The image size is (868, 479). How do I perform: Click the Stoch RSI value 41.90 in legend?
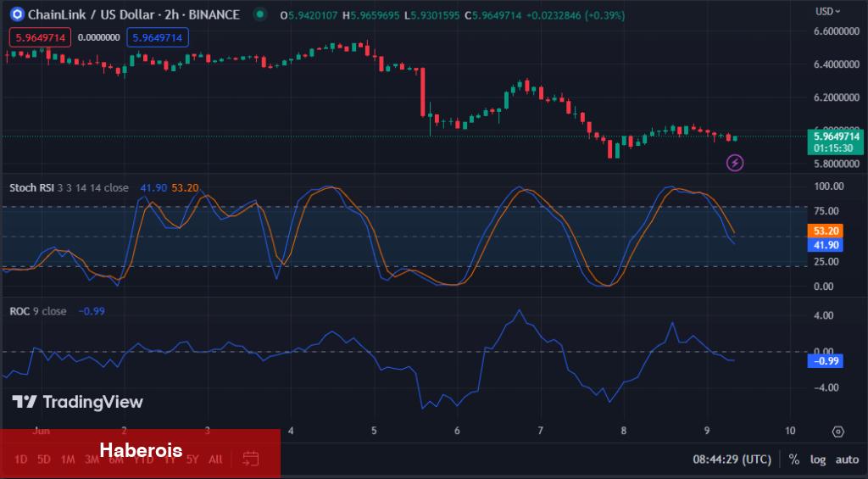tap(153, 187)
